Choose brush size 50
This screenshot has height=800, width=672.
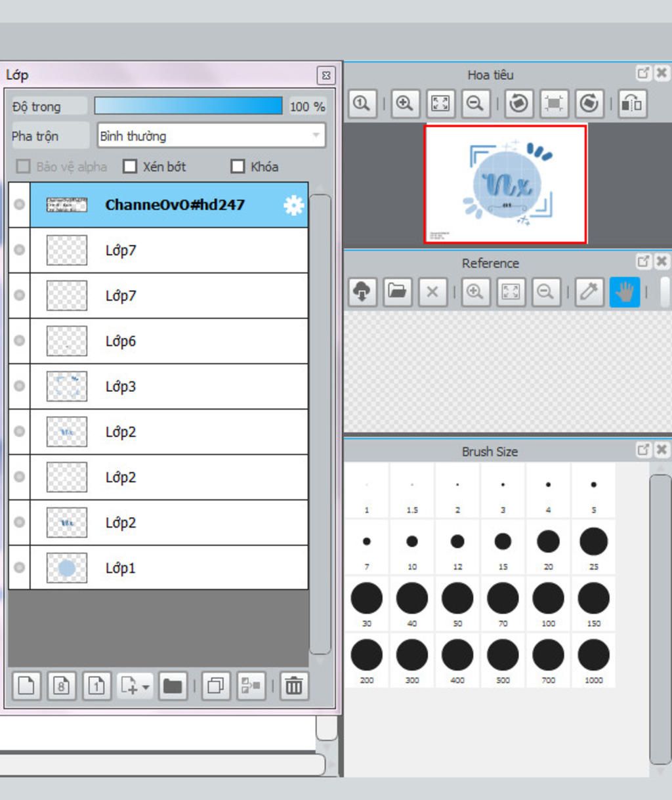point(457,604)
